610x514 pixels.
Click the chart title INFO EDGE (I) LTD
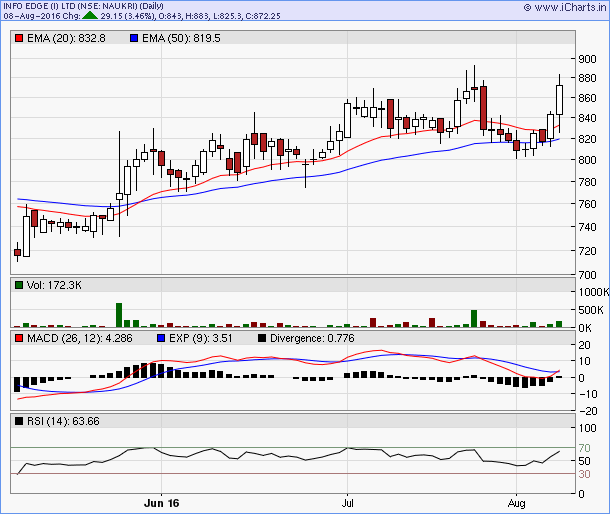coord(40,6)
